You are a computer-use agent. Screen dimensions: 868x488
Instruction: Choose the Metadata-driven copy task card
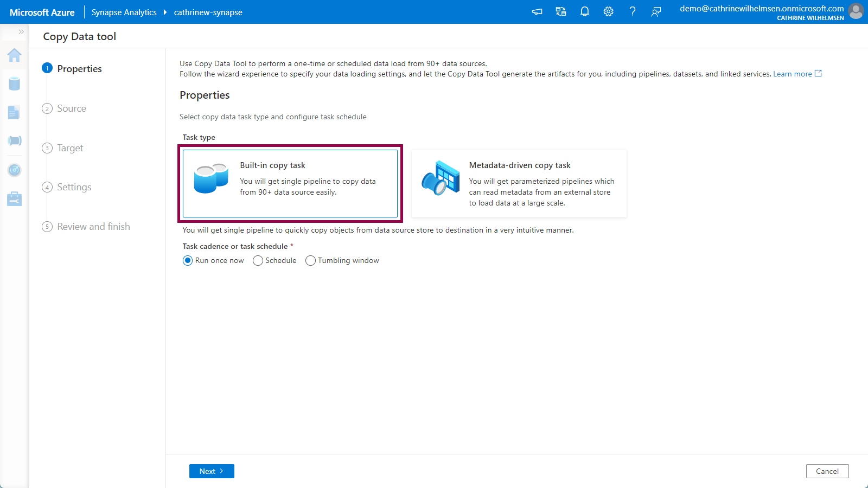[x=519, y=184]
